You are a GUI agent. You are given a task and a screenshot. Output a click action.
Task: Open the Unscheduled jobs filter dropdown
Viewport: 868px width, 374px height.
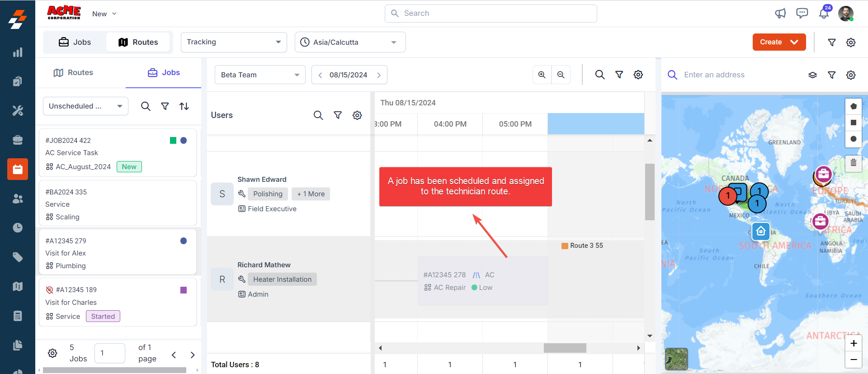[x=85, y=106]
